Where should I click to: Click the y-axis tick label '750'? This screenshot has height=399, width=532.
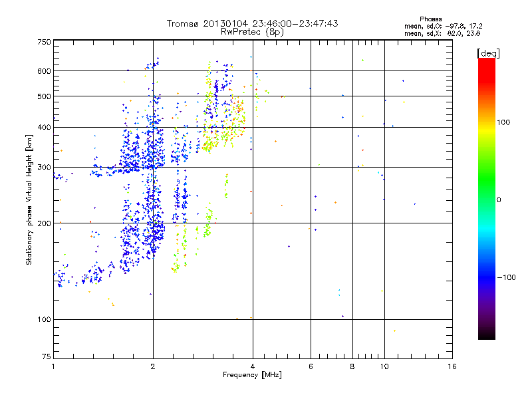click(44, 42)
